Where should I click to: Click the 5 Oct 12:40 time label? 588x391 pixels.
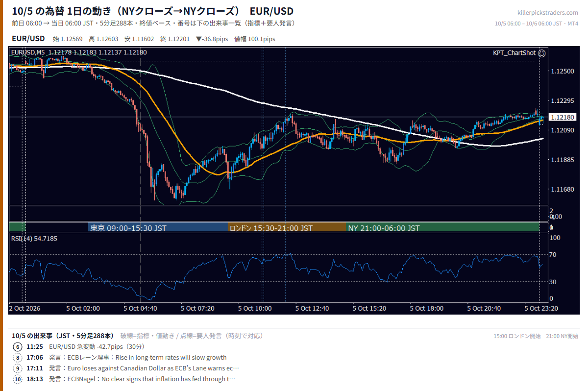[312, 308]
